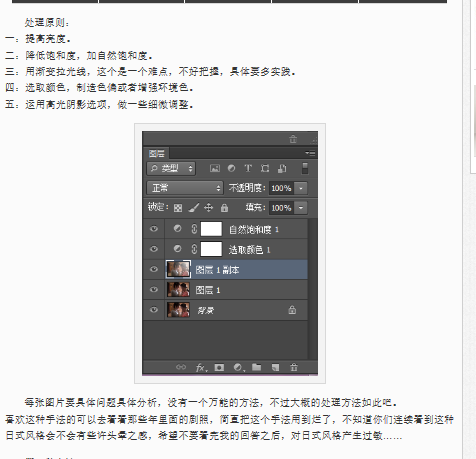This screenshot has width=476, height=459.
Task: Click the line 二:降低饱和度,加自然饱和度
Action: (79, 55)
